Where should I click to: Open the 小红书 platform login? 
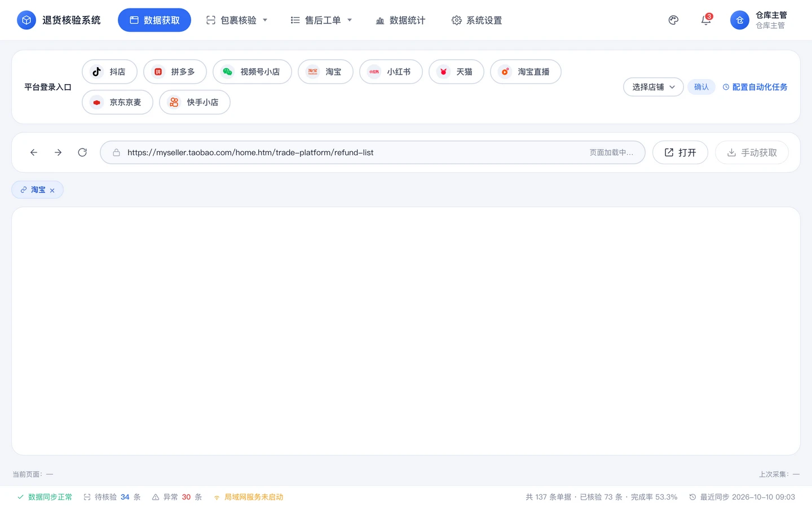391,72
